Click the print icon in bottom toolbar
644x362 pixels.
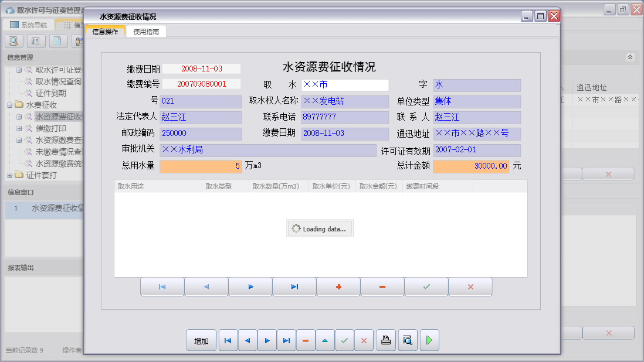(386, 340)
